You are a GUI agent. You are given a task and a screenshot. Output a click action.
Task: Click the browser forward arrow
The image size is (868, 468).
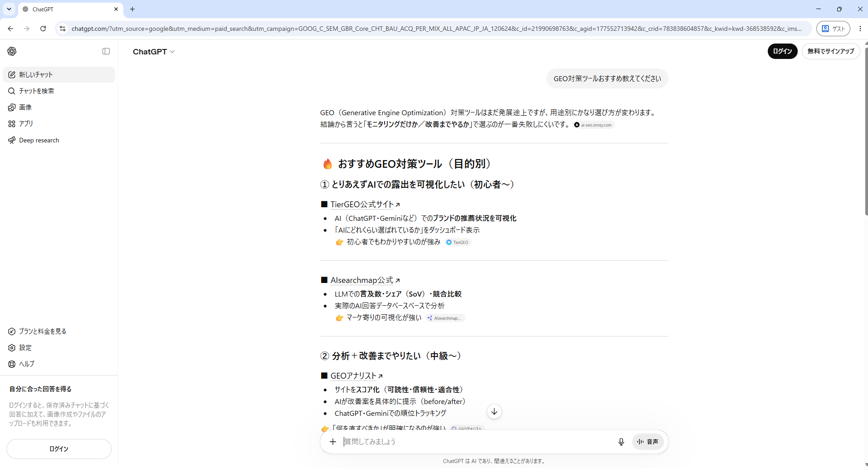point(27,29)
